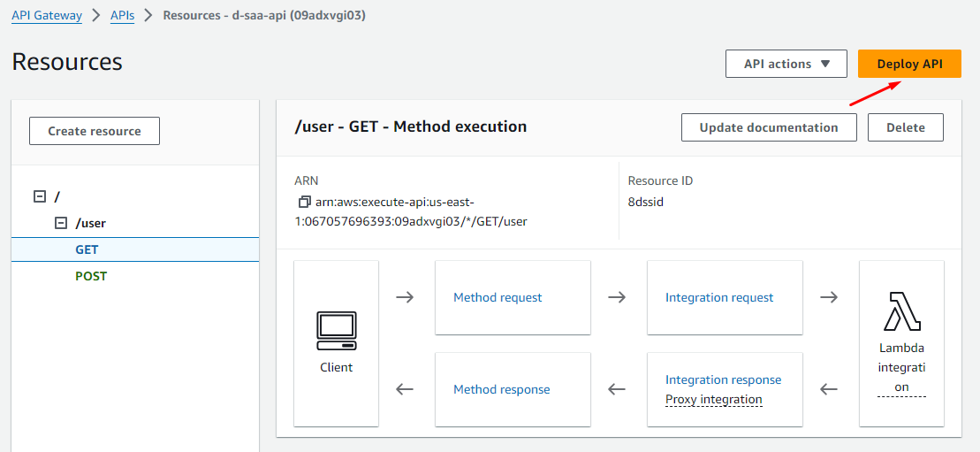
Task: Copy the ARN using the copy icon
Action: (305, 202)
